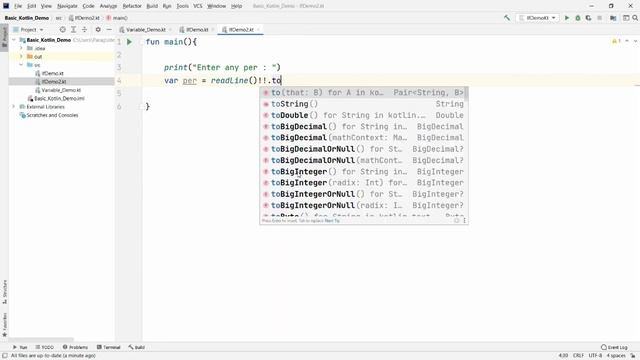This screenshot has width=640, height=360.
Task: Click the Stop process square icon
Action: (x=600, y=18)
